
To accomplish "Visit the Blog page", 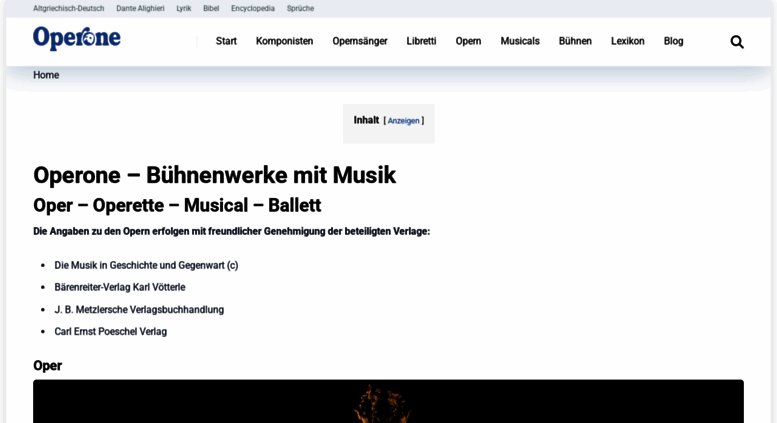I will tap(673, 41).
